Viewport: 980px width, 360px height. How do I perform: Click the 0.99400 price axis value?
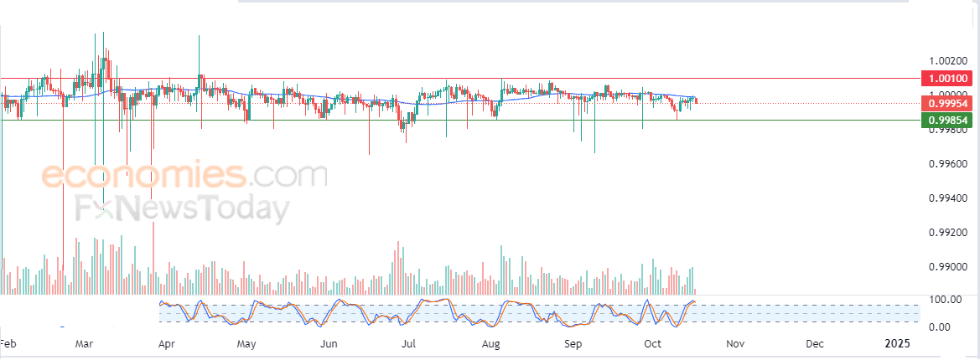(x=947, y=198)
